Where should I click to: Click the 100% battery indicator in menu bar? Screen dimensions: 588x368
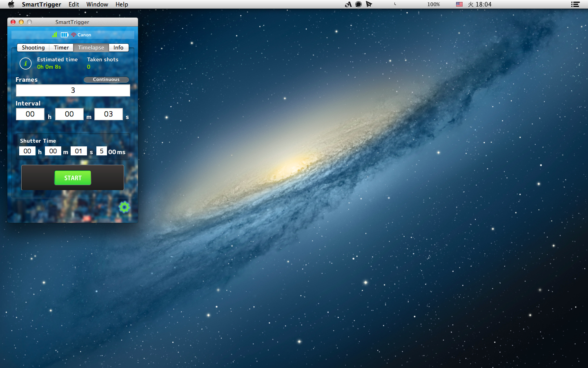[x=434, y=4]
